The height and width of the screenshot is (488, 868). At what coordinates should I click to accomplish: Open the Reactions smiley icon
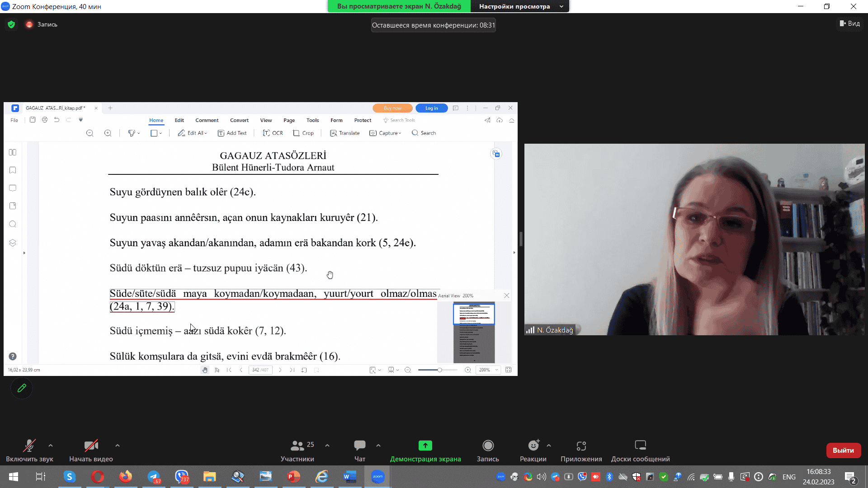click(533, 446)
